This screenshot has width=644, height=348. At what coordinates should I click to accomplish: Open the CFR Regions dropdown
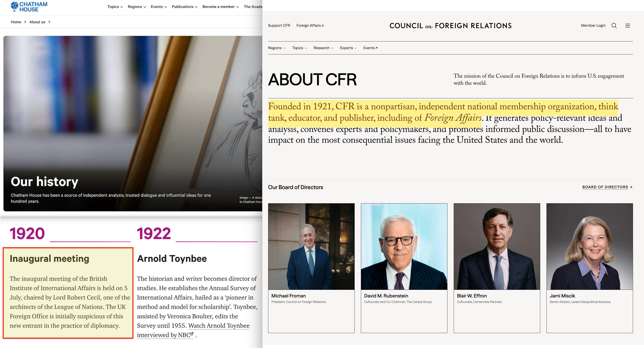[277, 48]
